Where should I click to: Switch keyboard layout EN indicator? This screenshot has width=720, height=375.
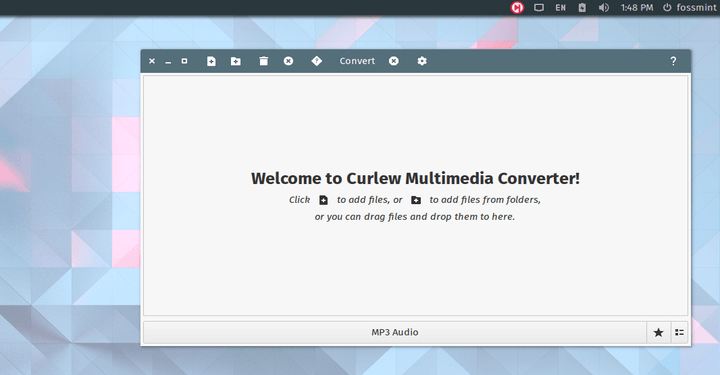(x=560, y=8)
